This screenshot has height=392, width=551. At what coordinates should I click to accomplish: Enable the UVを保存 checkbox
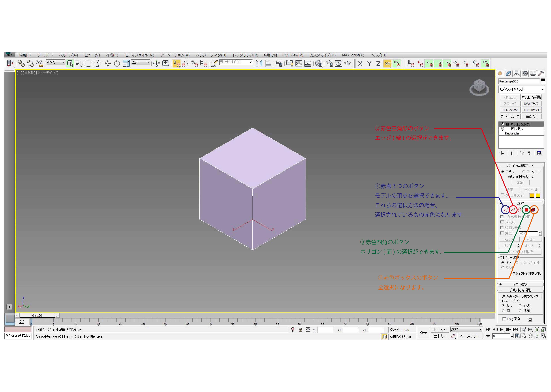click(x=504, y=319)
